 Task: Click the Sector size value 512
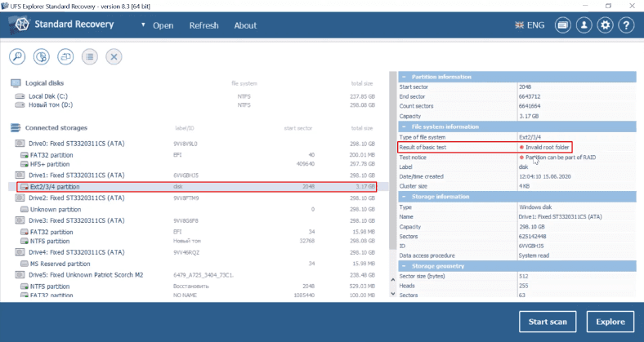point(523,276)
